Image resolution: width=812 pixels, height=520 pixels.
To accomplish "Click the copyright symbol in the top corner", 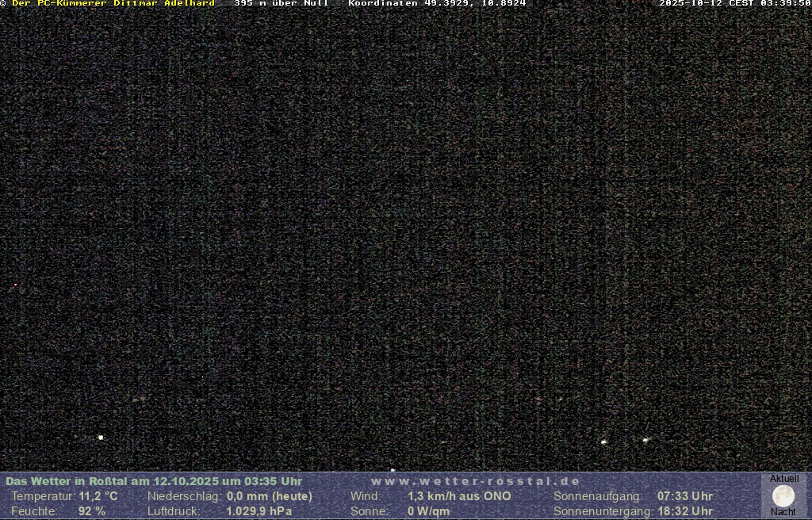I will click(x=3, y=4).
